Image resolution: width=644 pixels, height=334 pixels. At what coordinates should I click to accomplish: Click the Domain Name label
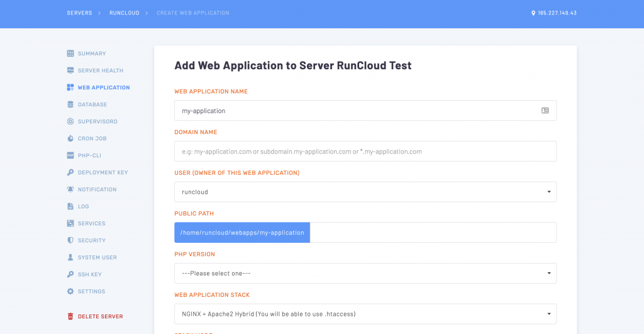click(196, 132)
